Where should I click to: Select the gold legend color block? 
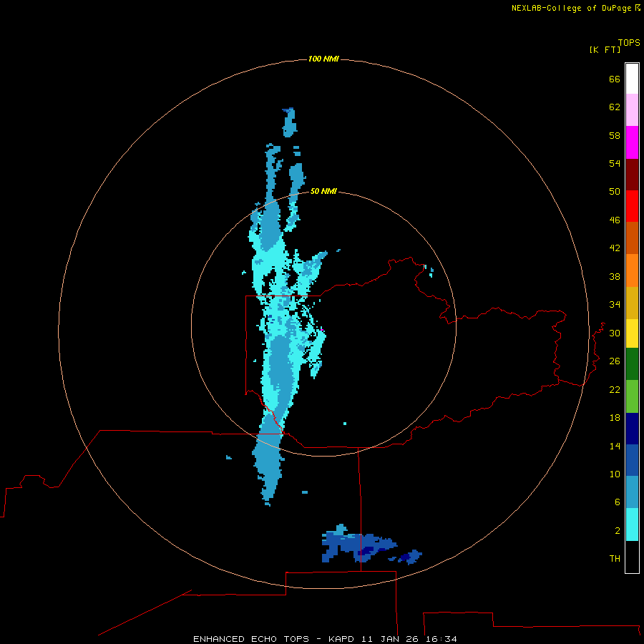tap(632, 303)
